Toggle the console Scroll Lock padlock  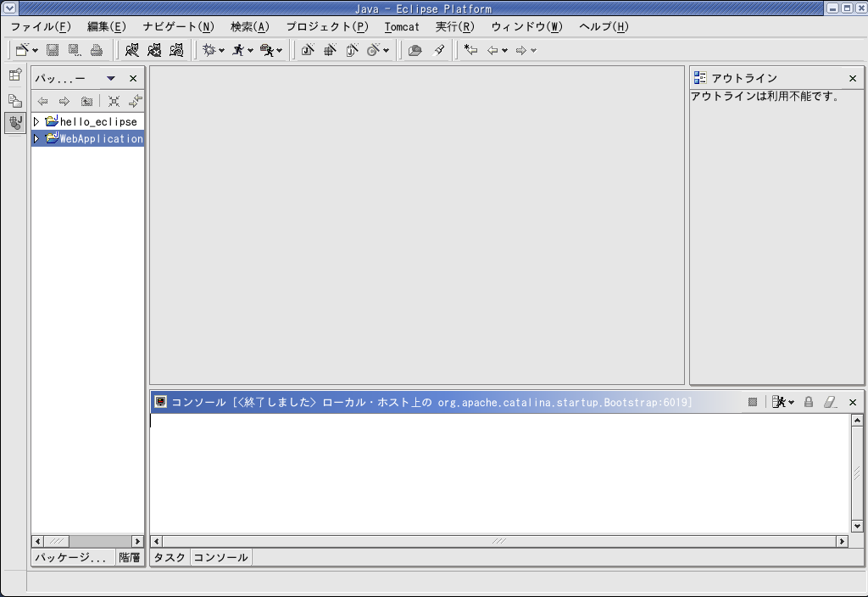click(x=809, y=402)
